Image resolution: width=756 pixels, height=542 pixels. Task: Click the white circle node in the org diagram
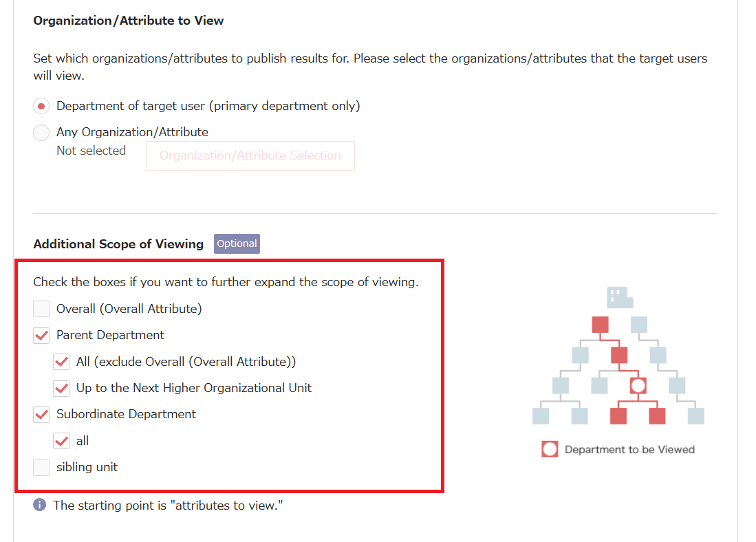coord(638,385)
